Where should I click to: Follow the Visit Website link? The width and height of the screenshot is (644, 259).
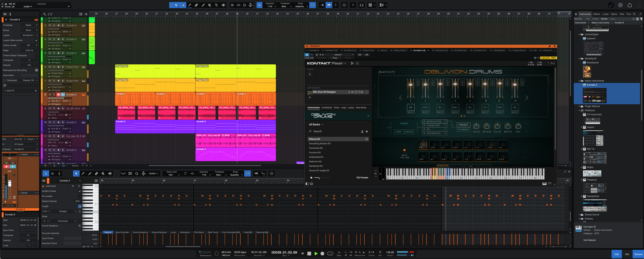589,240
